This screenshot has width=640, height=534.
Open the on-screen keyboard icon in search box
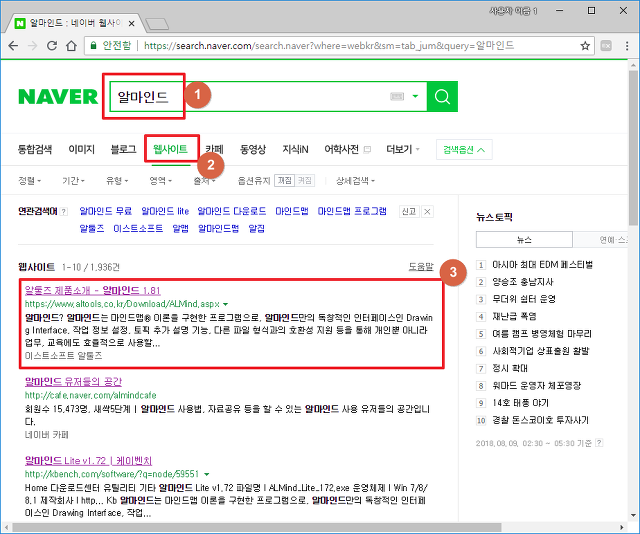pyautogui.click(x=397, y=97)
